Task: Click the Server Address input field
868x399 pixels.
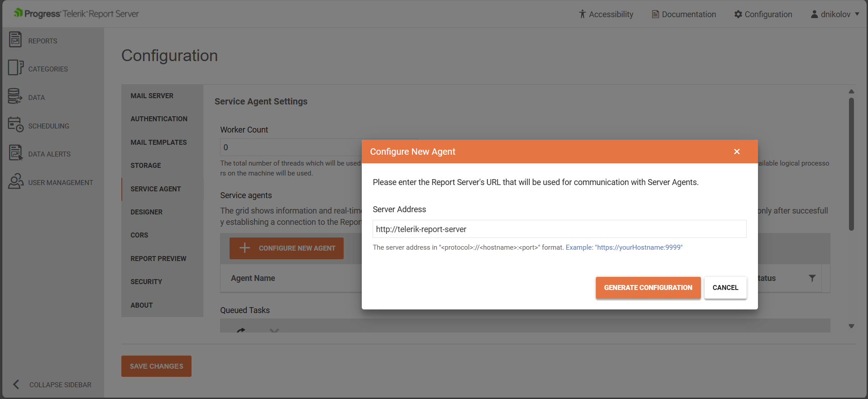Action: 559,229
